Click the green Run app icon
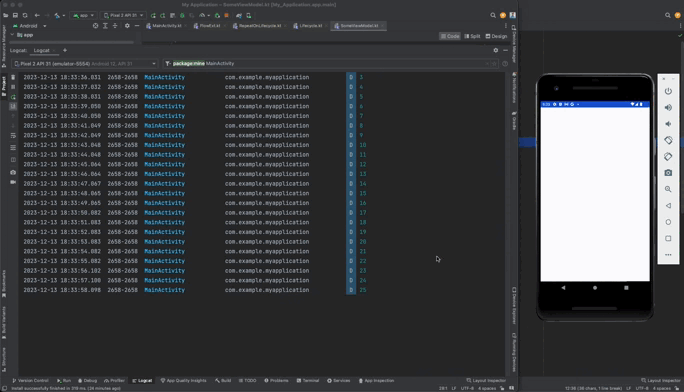 click(153, 15)
